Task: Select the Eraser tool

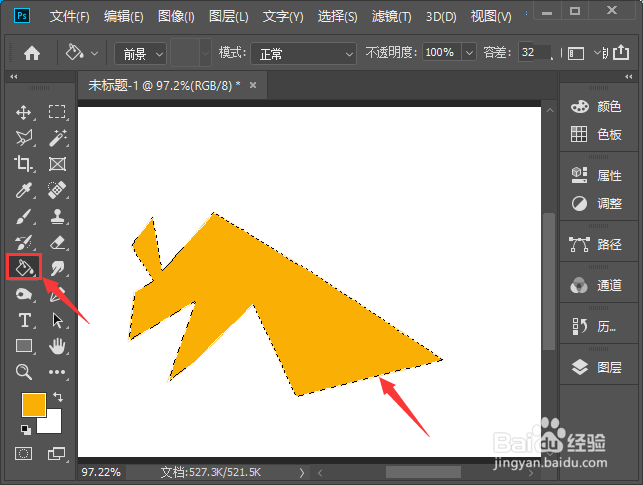Action: 57,242
